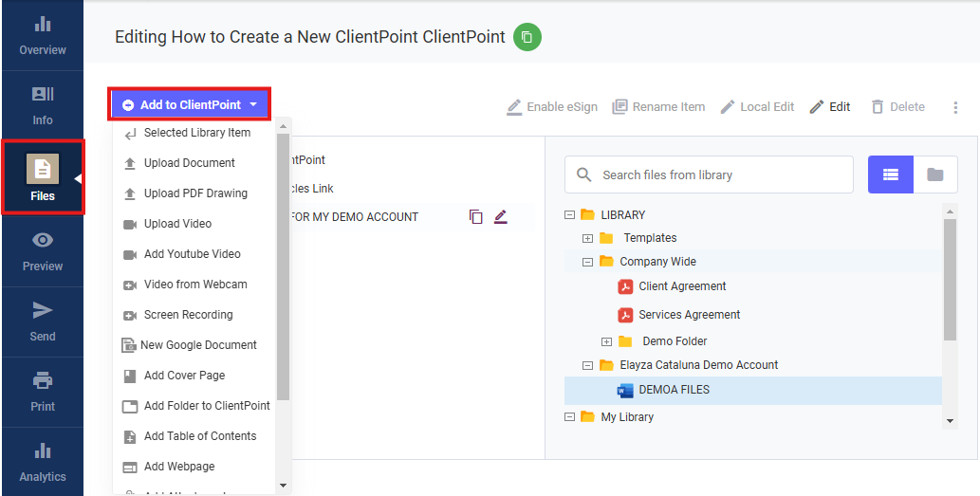The image size is (980, 496).
Task: Open the Overview sidebar section
Action: (x=42, y=36)
